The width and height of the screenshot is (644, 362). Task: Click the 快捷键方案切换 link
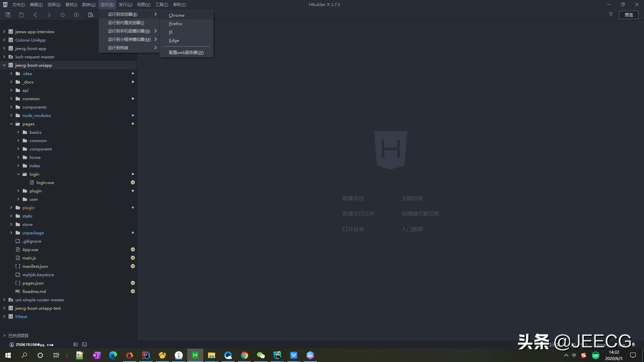[420, 214]
